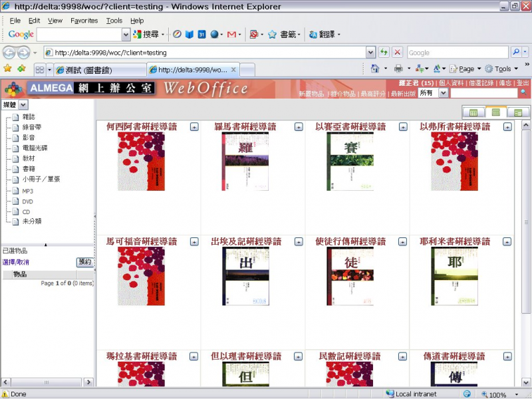Open the File menu
532x399 pixels.
click(15, 21)
